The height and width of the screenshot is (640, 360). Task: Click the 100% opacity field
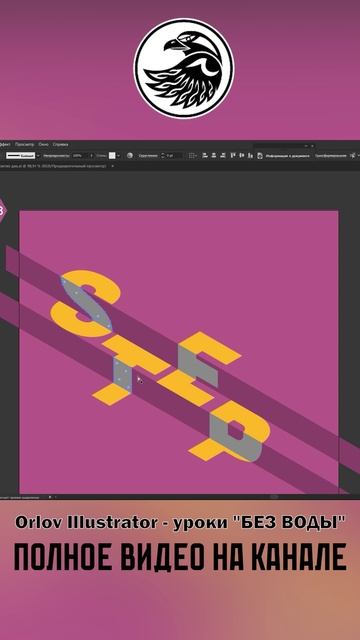pos(80,156)
